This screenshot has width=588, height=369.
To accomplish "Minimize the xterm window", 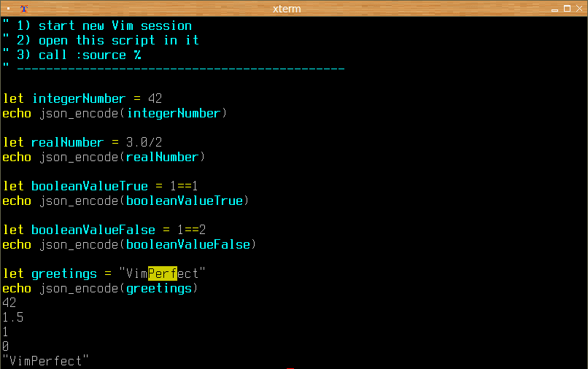I will coord(554,9).
